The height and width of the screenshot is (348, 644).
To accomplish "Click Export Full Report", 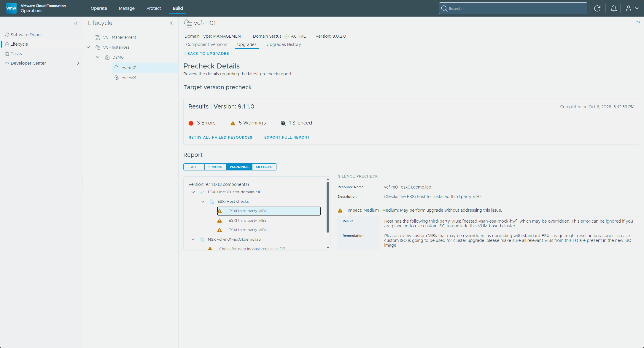I will click(287, 138).
